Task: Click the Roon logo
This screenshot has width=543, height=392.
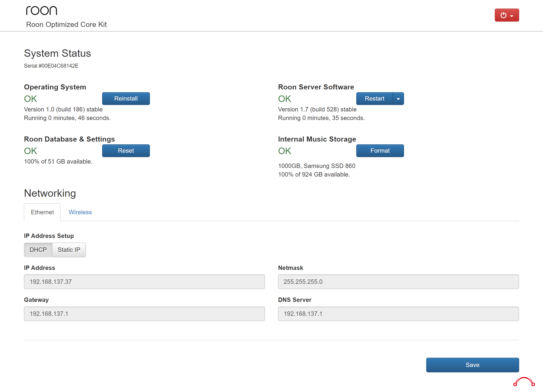Action: point(41,10)
